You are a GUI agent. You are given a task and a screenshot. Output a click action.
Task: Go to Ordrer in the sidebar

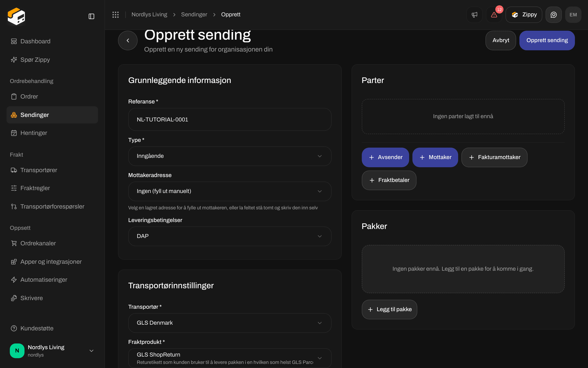(x=52, y=96)
